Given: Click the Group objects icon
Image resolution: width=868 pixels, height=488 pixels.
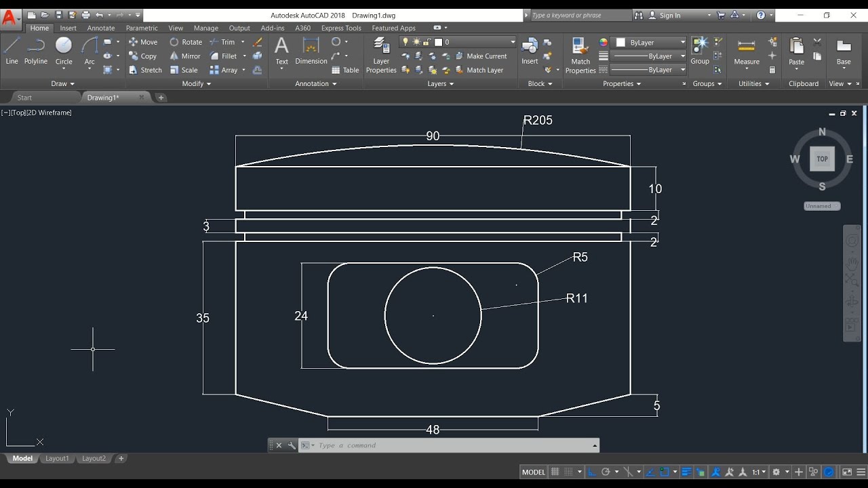Looking at the screenshot, I should [x=700, y=51].
